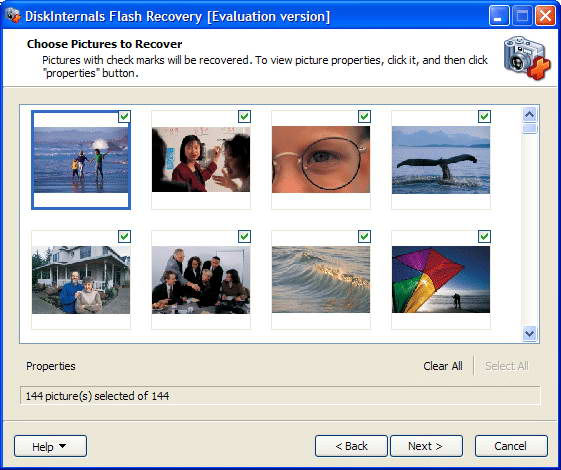
Task: Click the scroll up arrow of picture list
Action: click(x=530, y=115)
